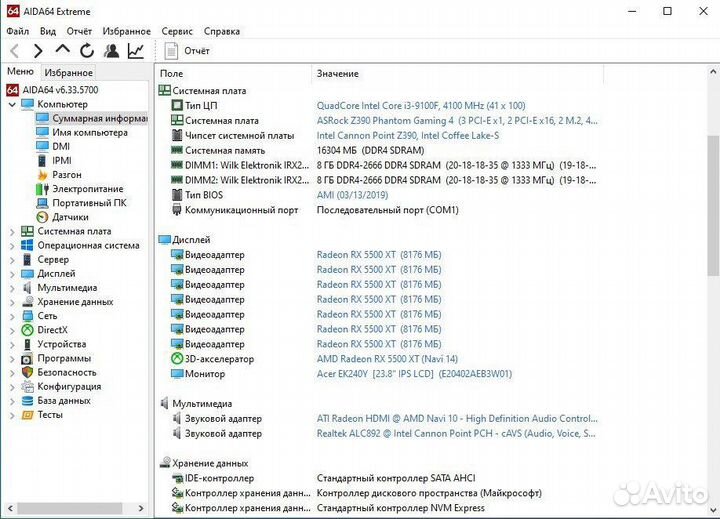The height and width of the screenshot is (519, 720).
Task: Click the IDE-контроллер icon
Action: (x=177, y=478)
